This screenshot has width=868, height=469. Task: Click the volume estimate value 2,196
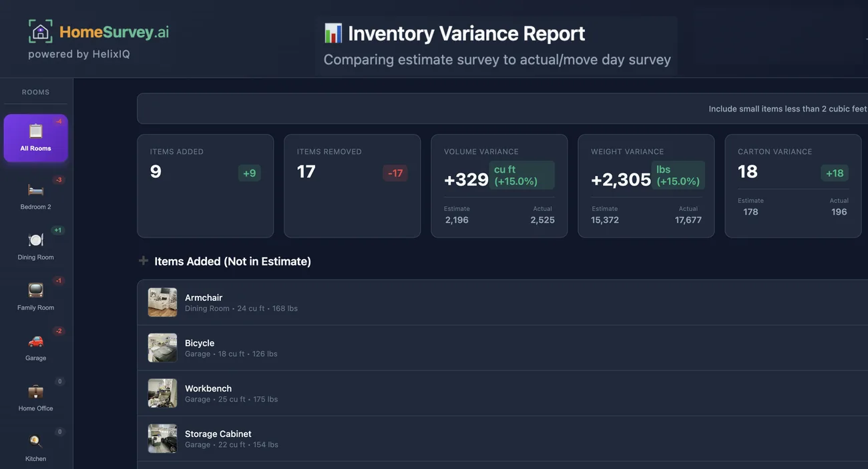click(x=457, y=219)
